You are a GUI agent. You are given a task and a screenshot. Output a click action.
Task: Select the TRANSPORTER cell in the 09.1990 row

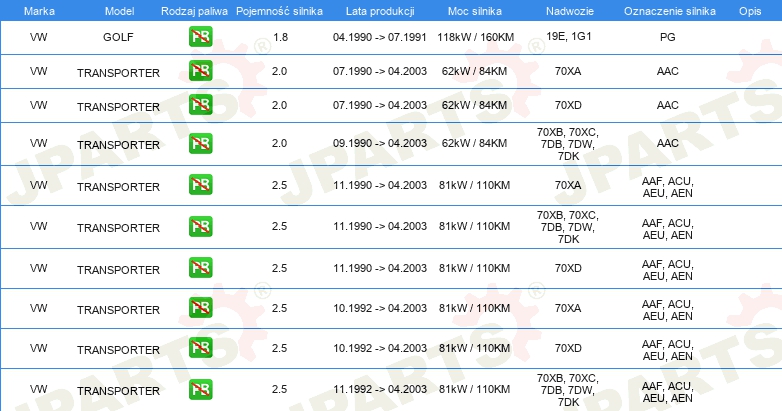tap(118, 145)
